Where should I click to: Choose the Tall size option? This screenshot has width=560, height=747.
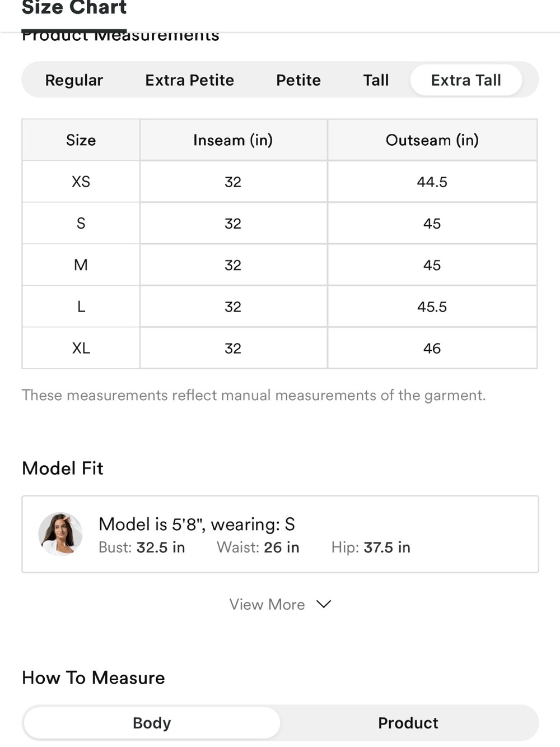coord(376,80)
